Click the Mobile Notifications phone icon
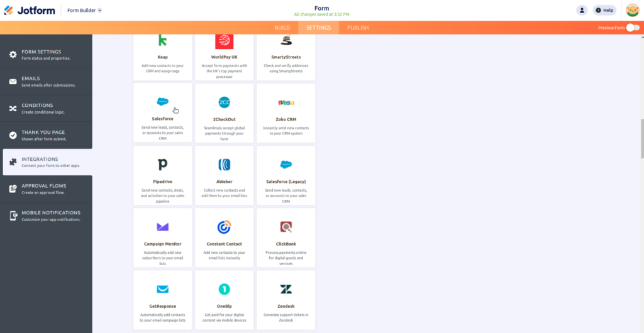This screenshot has width=644, height=333. click(13, 216)
